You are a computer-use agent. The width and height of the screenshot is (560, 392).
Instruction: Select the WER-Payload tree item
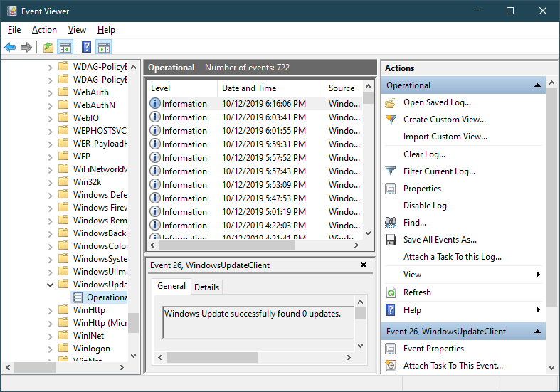[x=100, y=144]
